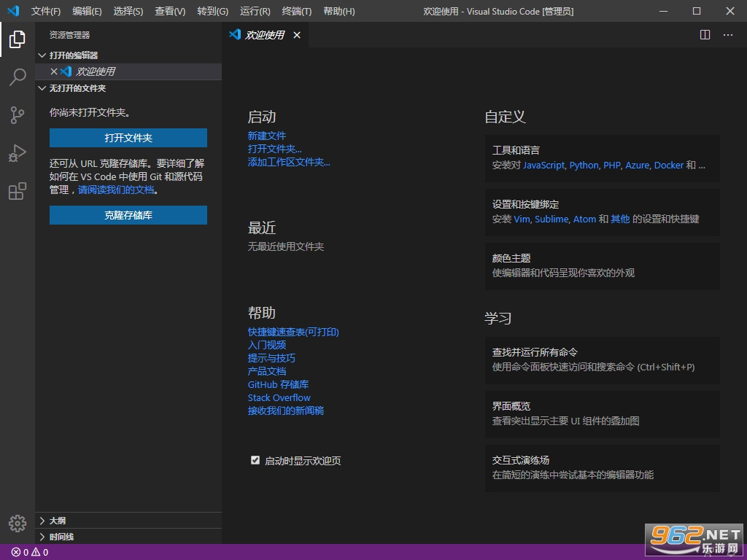
Task: Open the Manage gear icon
Action: pos(18,523)
